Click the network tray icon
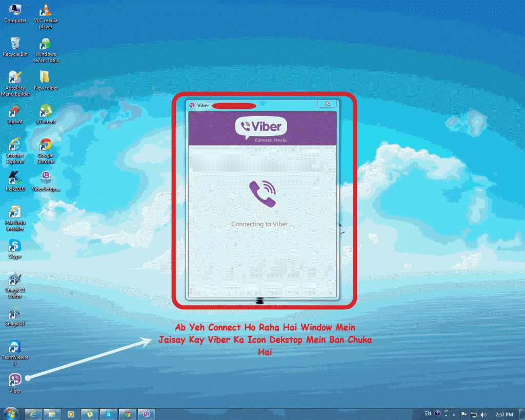This screenshot has width=525, height=420. (473, 415)
